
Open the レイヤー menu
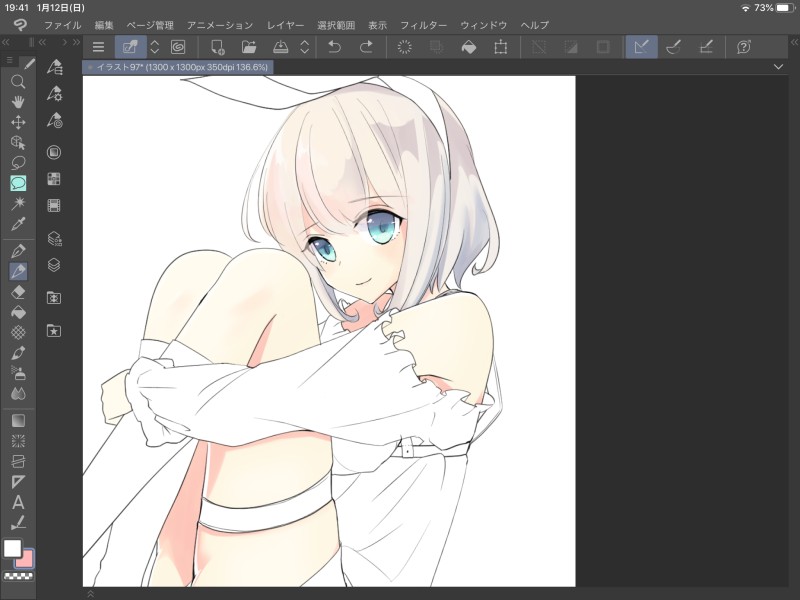285,25
